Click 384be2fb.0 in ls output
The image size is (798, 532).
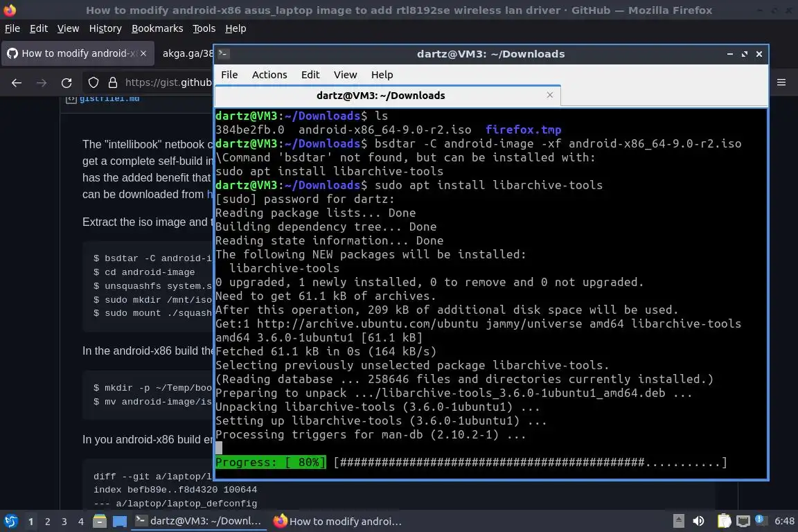pos(250,130)
